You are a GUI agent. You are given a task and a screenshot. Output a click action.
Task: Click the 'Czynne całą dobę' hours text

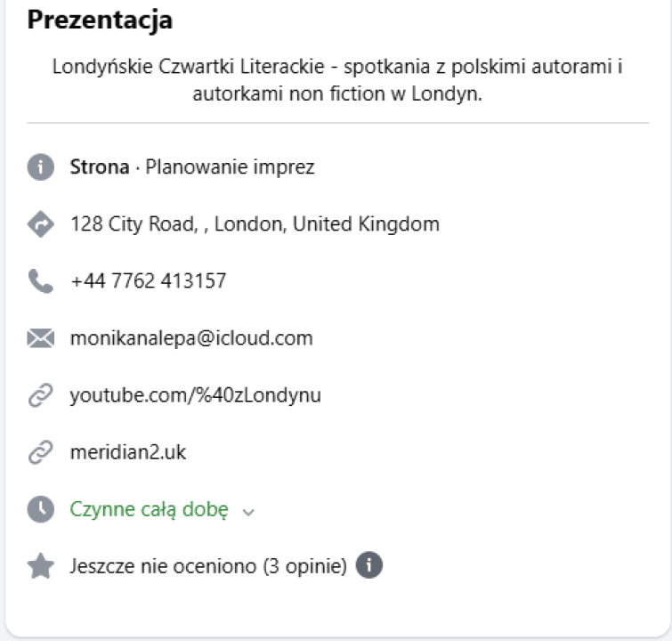pos(149,509)
